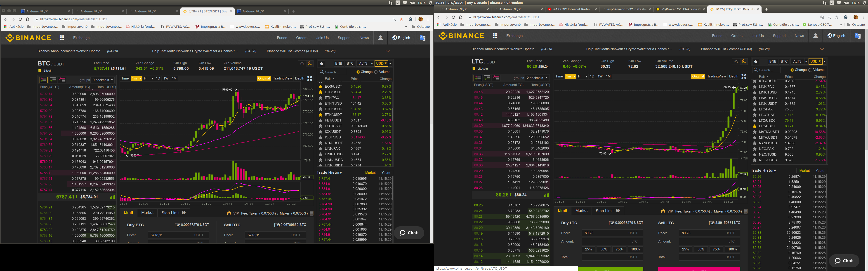This screenshot has width=868, height=271.
Task: Click 75% button under Sell LTC
Action: tap(716, 250)
